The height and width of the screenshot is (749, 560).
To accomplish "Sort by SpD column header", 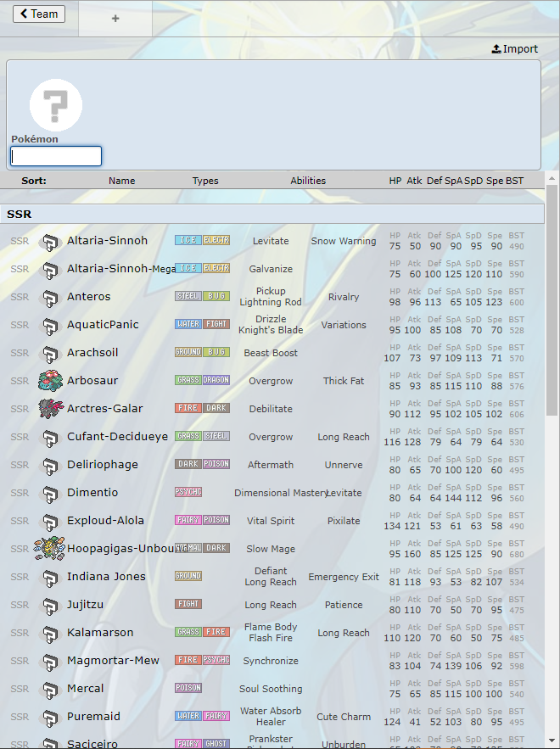I will pyautogui.click(x=473, y=181).
